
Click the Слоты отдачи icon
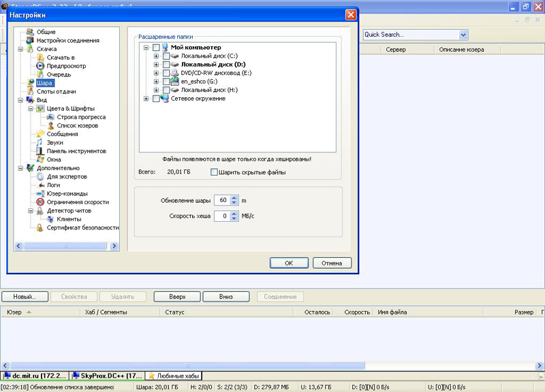click(x=31, y=91)
